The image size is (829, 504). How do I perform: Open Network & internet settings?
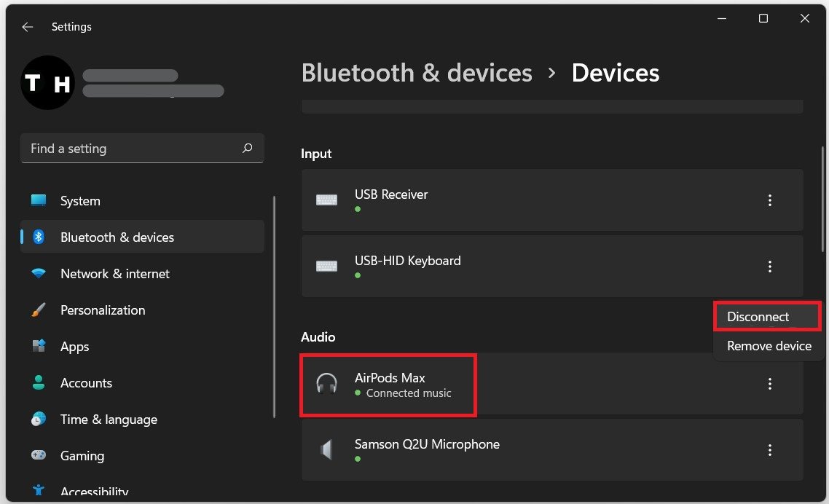114,274
